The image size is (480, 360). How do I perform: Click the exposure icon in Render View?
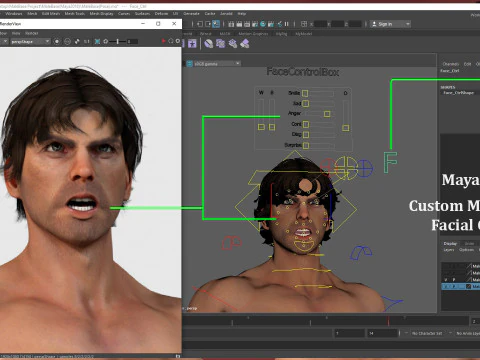106,41
